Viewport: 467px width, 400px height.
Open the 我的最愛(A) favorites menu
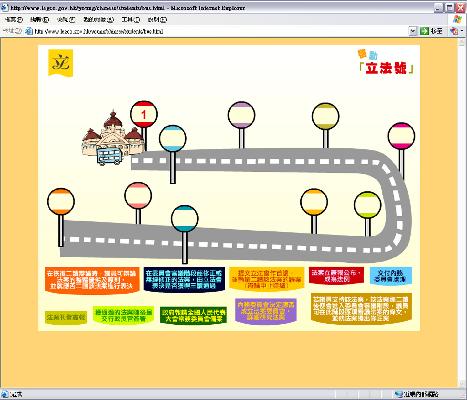click(x=98, y=20)
